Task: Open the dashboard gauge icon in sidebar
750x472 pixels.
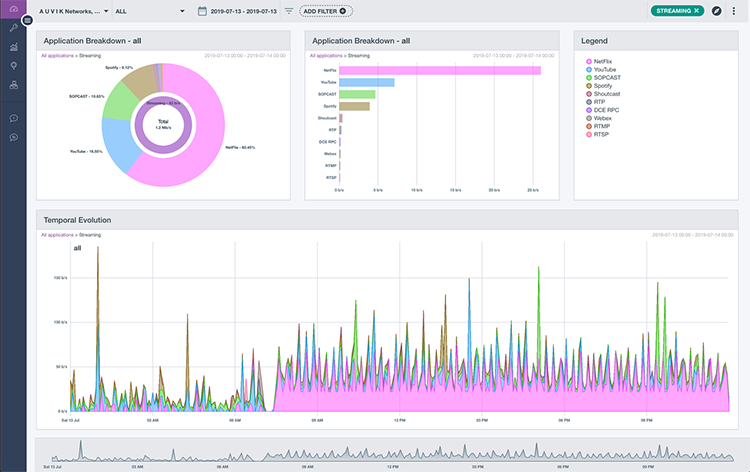Action: click(x=13, y=10)
